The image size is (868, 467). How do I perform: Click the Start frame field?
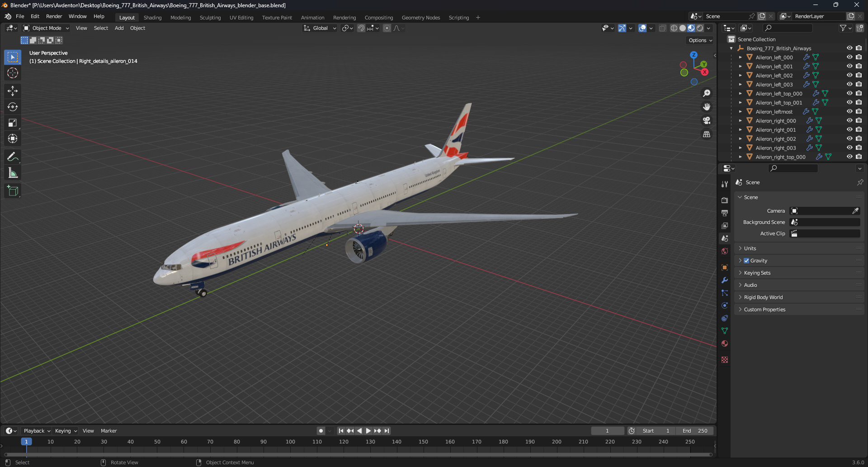point(657,431)
